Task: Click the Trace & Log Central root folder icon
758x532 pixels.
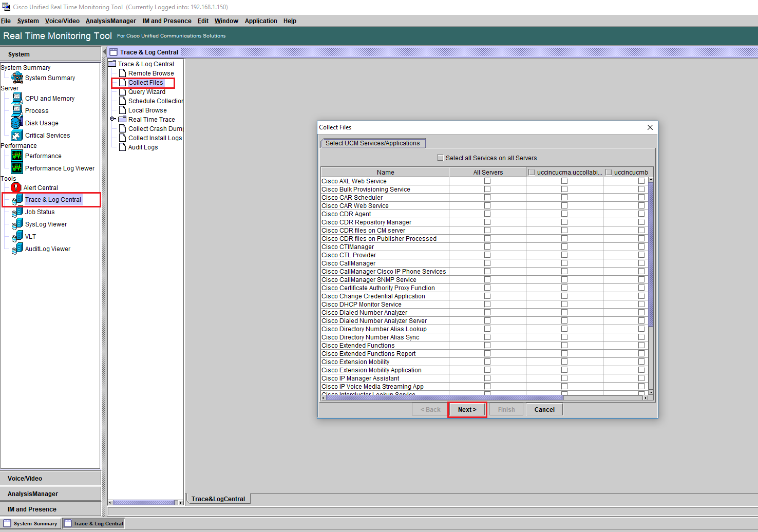Action: tap(112, 64)
